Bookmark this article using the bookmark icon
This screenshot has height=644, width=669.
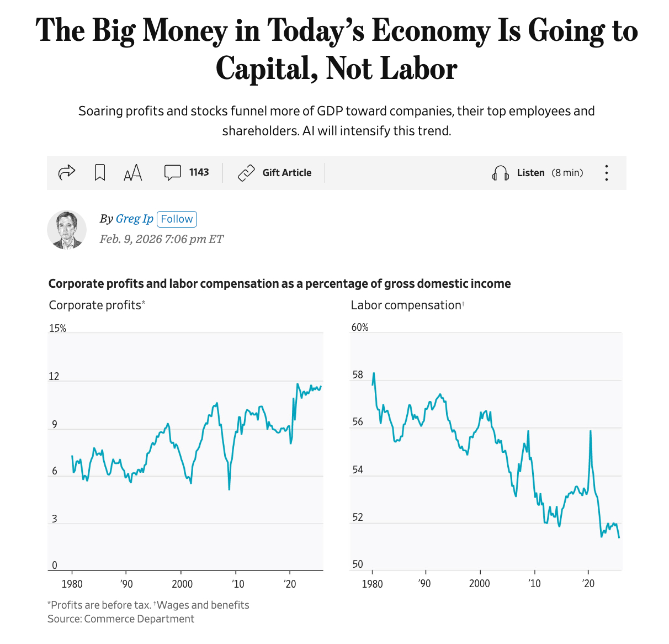100,173
